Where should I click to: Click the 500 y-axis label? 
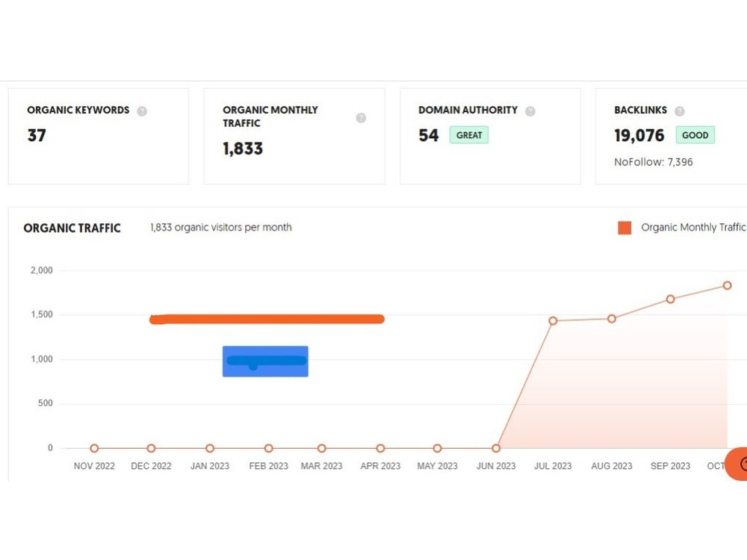[46, 403]
